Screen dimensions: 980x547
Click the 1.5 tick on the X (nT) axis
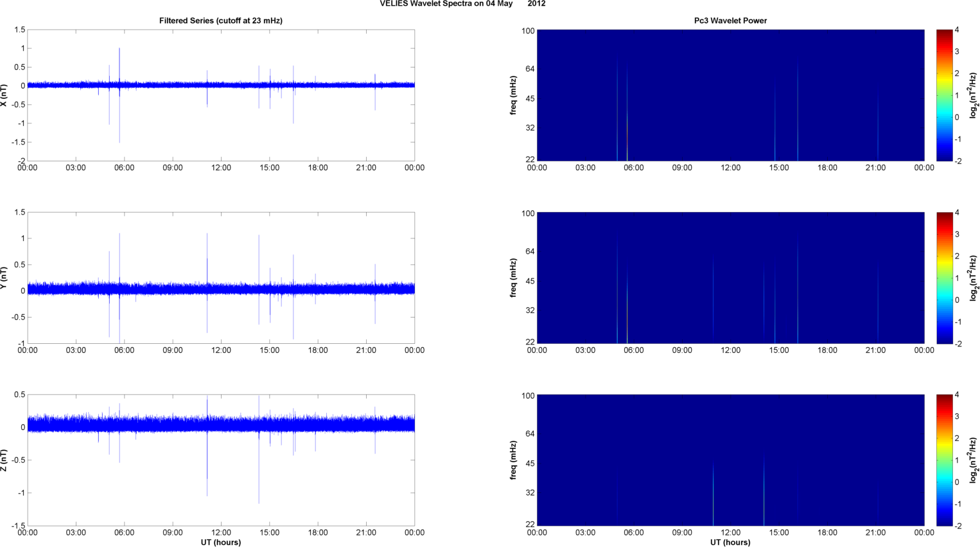[x=19, y=30]
